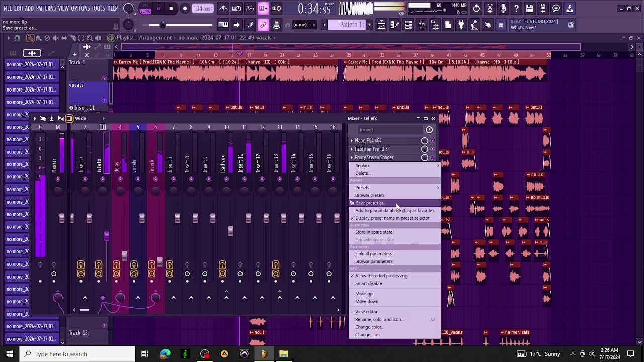Click Windows 'Type here to search' box
The image size is (644, 362).
tap(77, 354)
